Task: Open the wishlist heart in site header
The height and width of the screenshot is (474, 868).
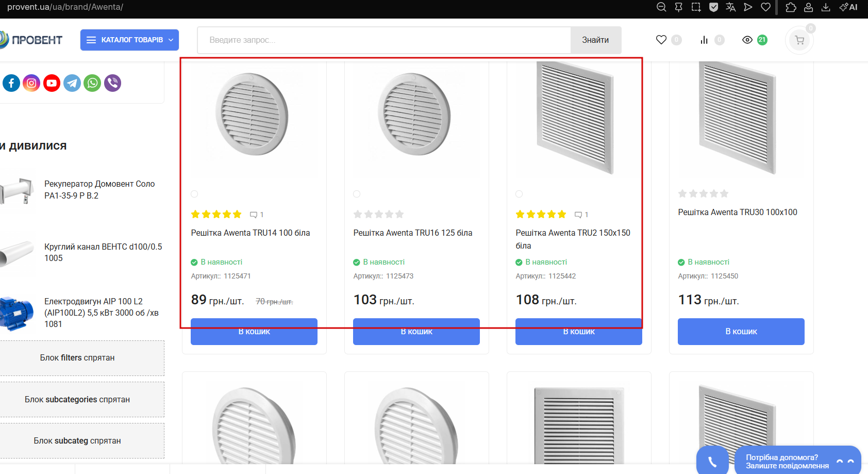Action: point(661,40)
